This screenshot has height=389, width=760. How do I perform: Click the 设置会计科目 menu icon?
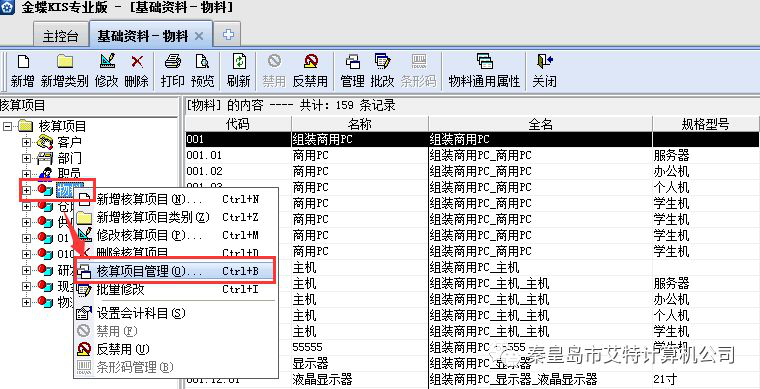tap(84, 313)
